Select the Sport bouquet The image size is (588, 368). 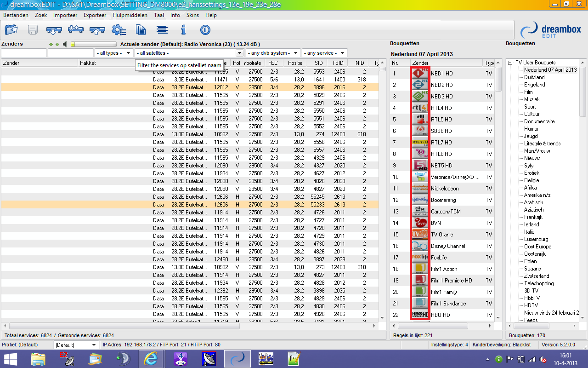(x=530, y=107)
